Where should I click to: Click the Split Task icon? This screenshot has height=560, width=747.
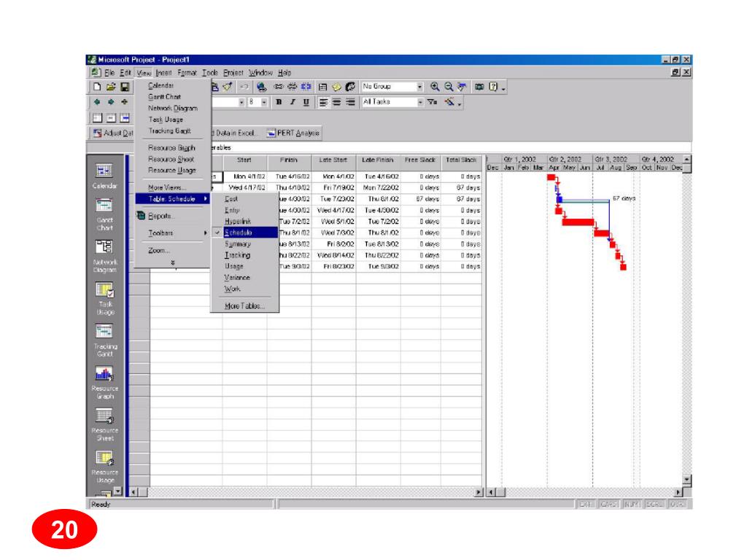pyautogui.click(x=306, y=87)
